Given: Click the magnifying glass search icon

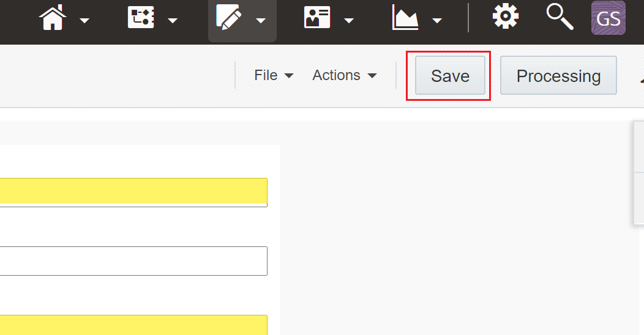Looking at the screenshot, I should click(x=560, y=17).
